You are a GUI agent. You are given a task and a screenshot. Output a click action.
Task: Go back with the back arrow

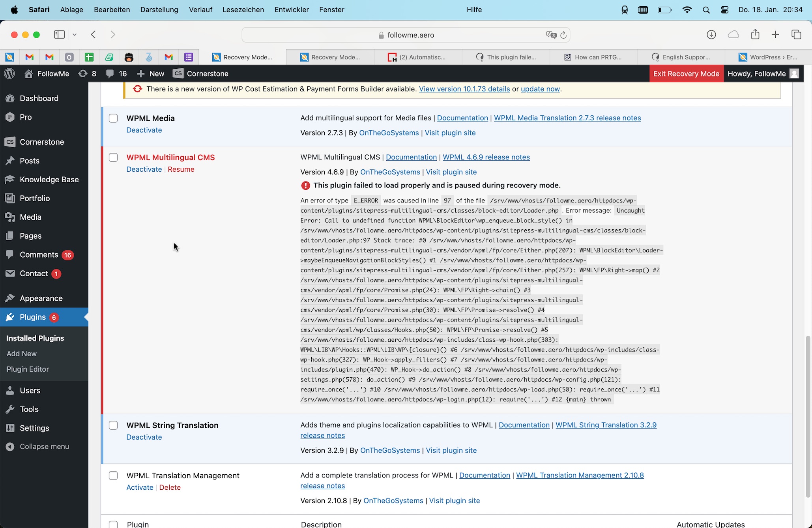pyautogui.click(x=94, y=35)
